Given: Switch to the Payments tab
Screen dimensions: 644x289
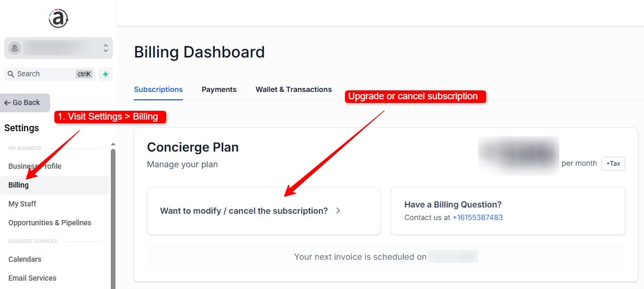Looking at the screenshot, I should tap(219, 89).
